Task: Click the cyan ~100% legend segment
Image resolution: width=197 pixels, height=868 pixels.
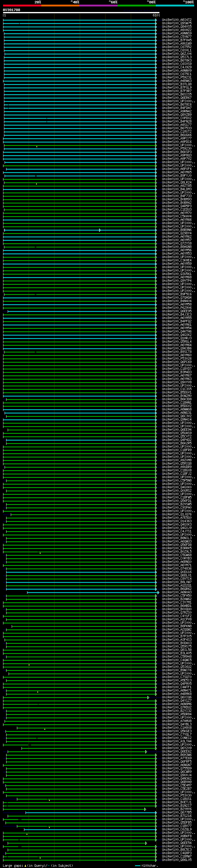Action: 175,6
